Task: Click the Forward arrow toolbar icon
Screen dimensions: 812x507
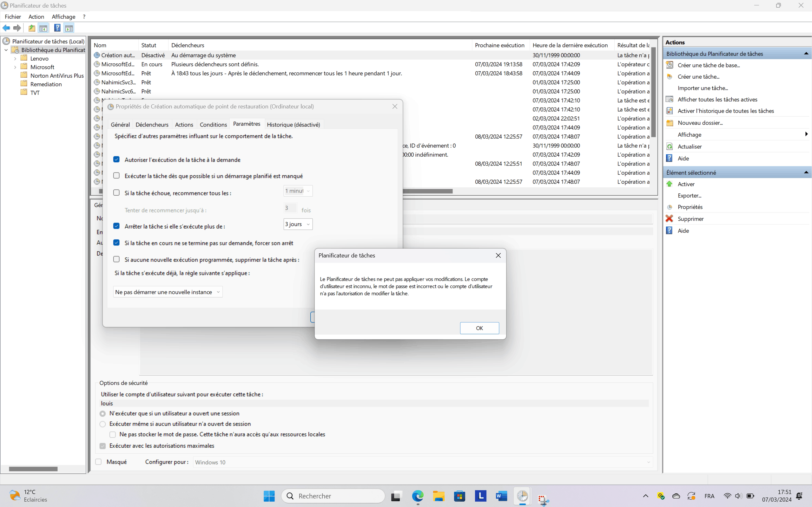Action: [17, 28]
